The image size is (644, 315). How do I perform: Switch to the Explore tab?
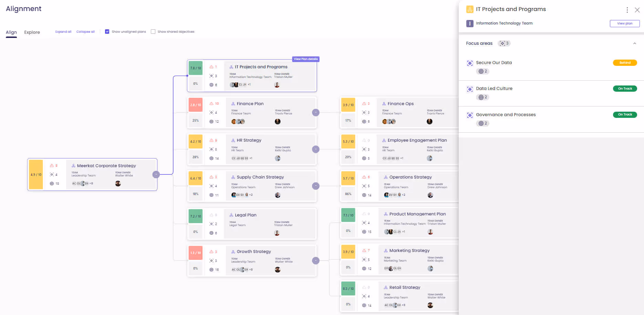pyautogui.click(x=32, y=32)
